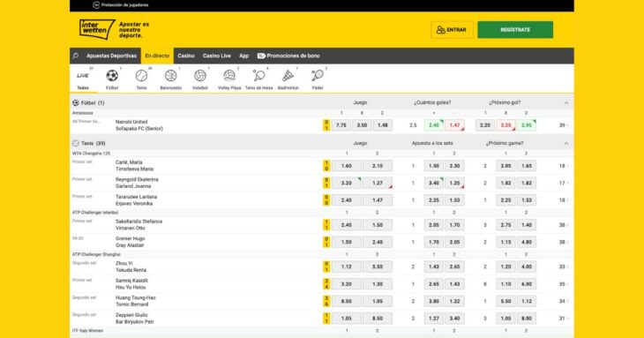
Task: Bet on Bar Biryukov Petr at 8.50
Action: 378,319
